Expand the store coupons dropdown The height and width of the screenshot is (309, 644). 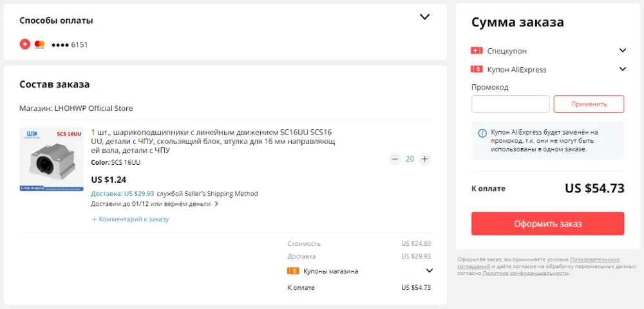point(430,271)
